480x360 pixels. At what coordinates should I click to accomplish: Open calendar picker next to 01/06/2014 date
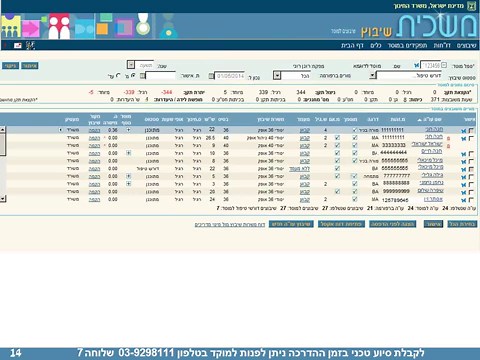(211, 76)
